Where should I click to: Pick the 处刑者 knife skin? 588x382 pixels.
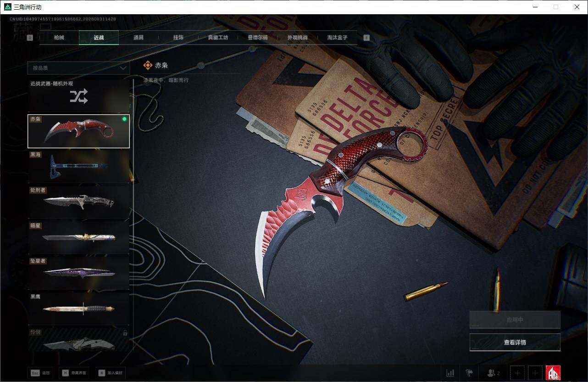[78, 202]
